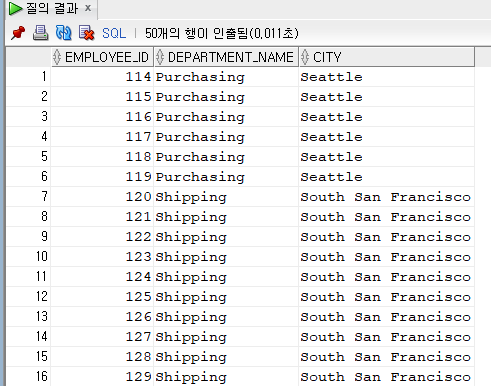Select employee ID cell 122

(x=102, y=237)
